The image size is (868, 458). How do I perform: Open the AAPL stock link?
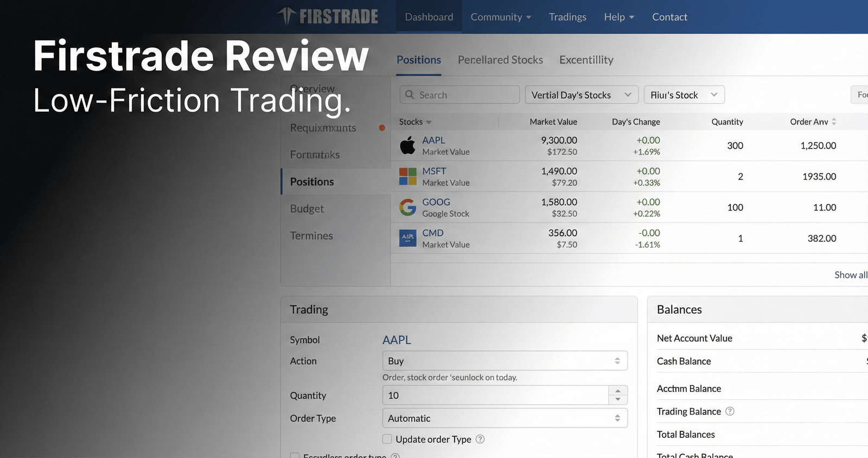coord(433,140)
